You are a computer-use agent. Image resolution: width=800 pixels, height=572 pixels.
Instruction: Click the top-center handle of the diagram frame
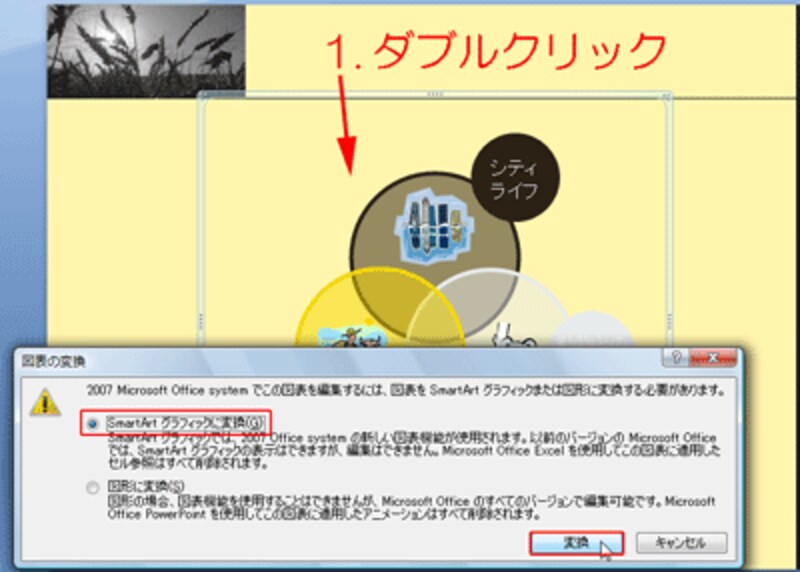[x=435, y=94]
